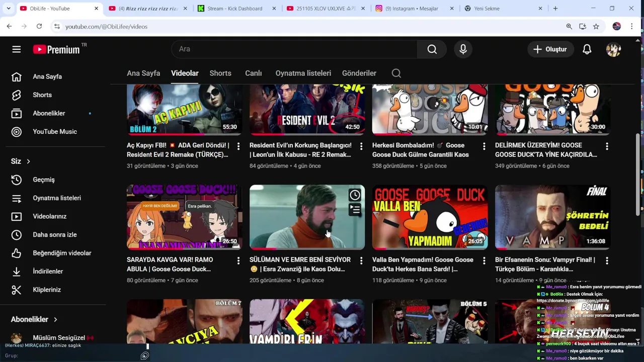This screenshot has height=362, width=644.
Task: Open options menu for Aç Kapıyı FBI video
Action: 238,146
